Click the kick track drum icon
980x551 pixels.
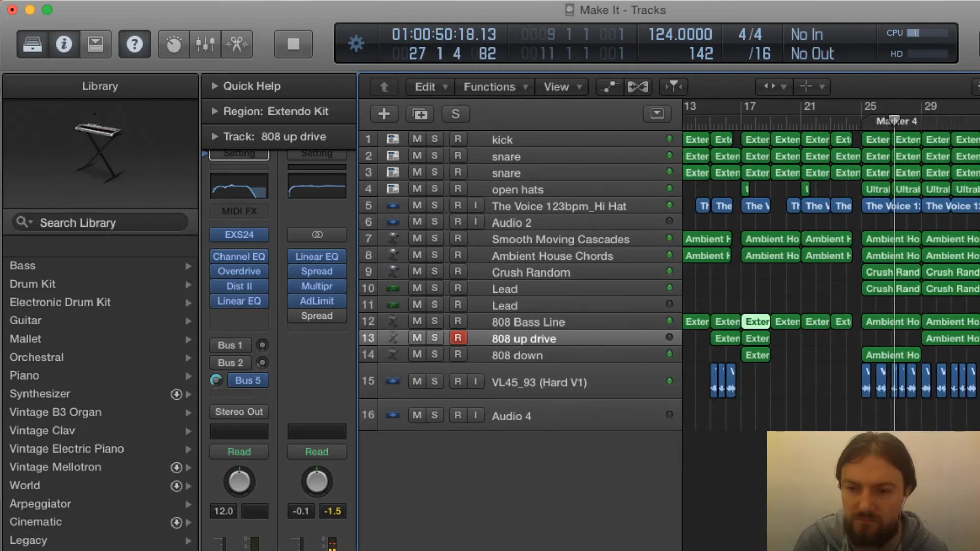tap(393, 139)
